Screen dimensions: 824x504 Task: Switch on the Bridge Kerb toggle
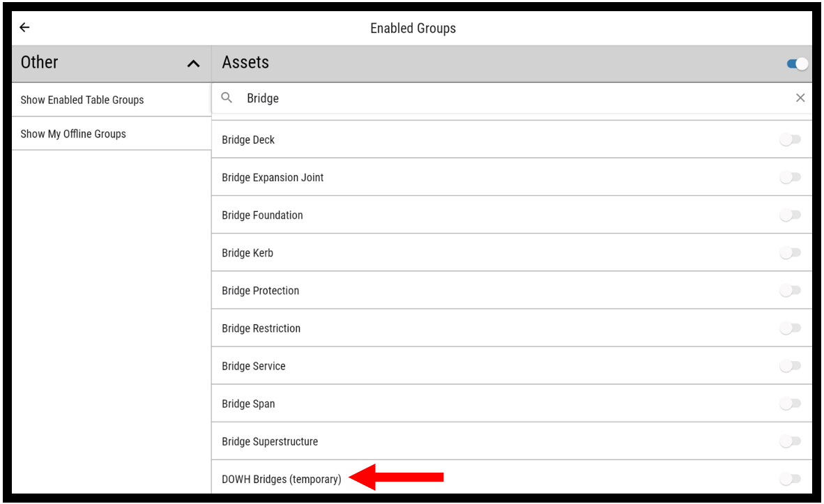tap(790, 253)
